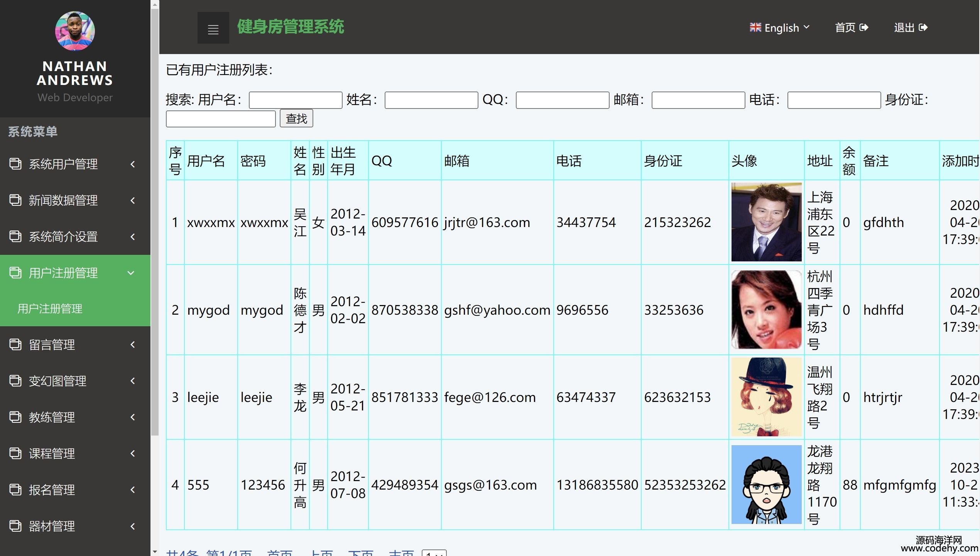Focus the 电话 search field

pos(834,100)
